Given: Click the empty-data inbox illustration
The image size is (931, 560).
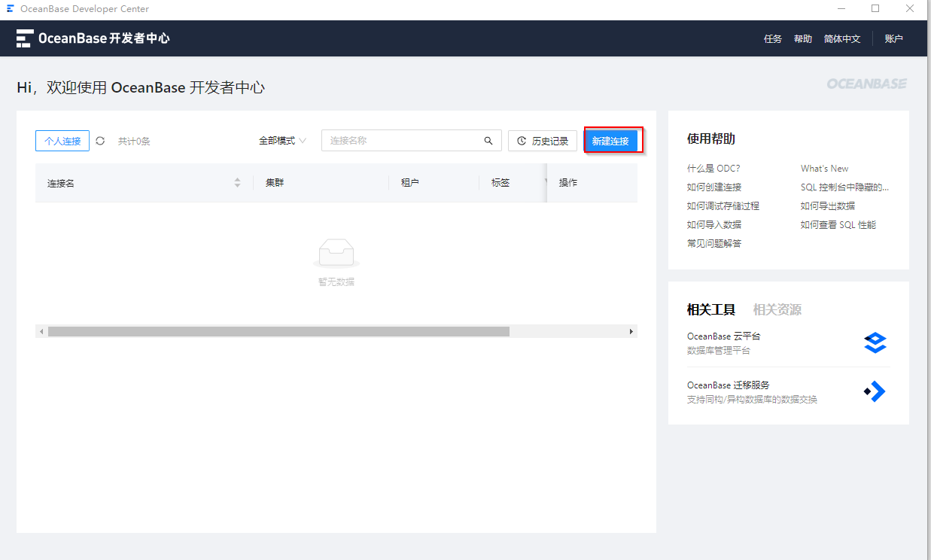Looking at the screenshot, I should 336,251.
